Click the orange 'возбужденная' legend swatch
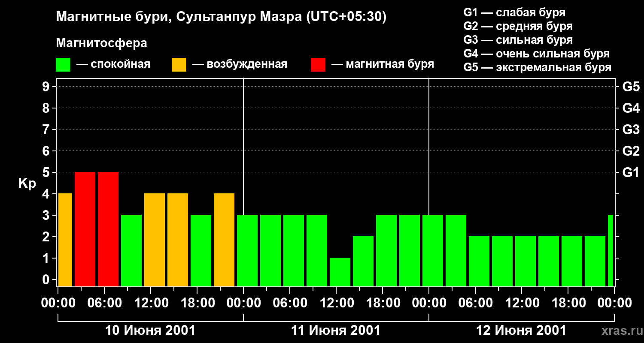This screenshot has height=343, width=644. pyautogui.click(x=179, y=64)
